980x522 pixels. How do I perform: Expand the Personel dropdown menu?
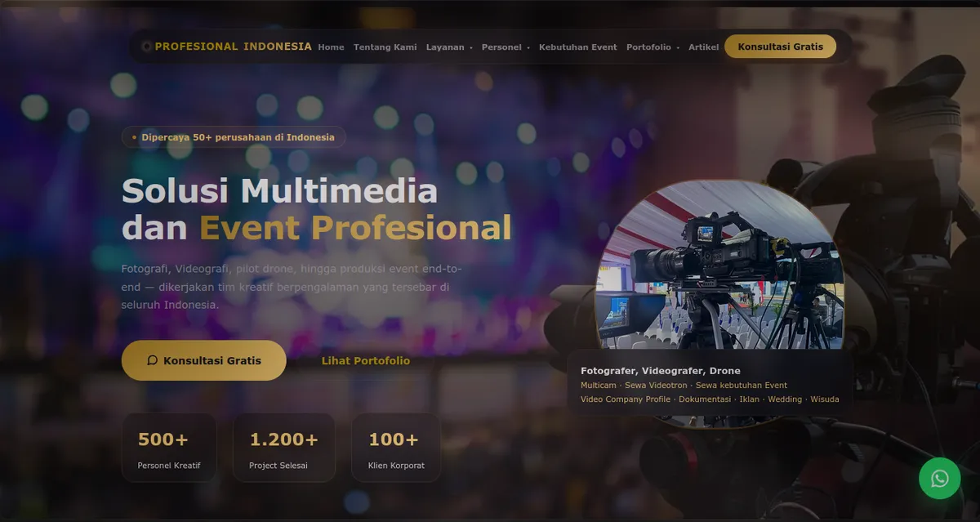click(x=506, y=47)
